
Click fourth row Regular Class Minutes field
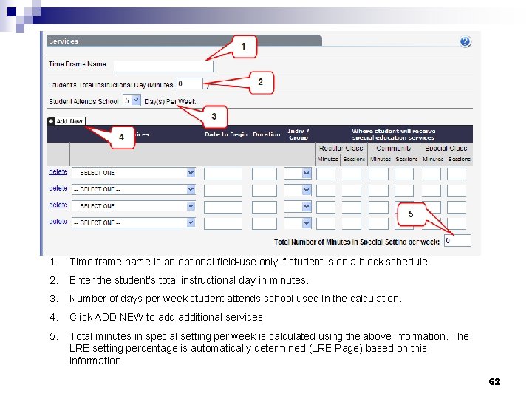click(326, 224)
